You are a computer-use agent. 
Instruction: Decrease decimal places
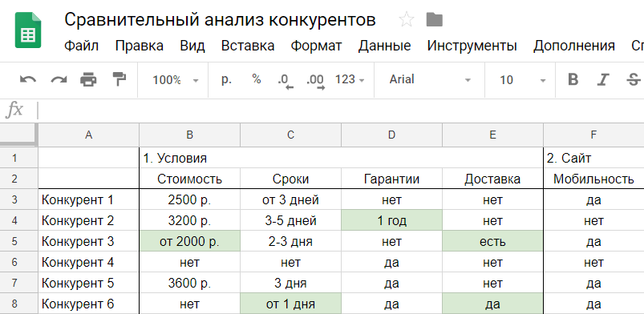point(286,81)
